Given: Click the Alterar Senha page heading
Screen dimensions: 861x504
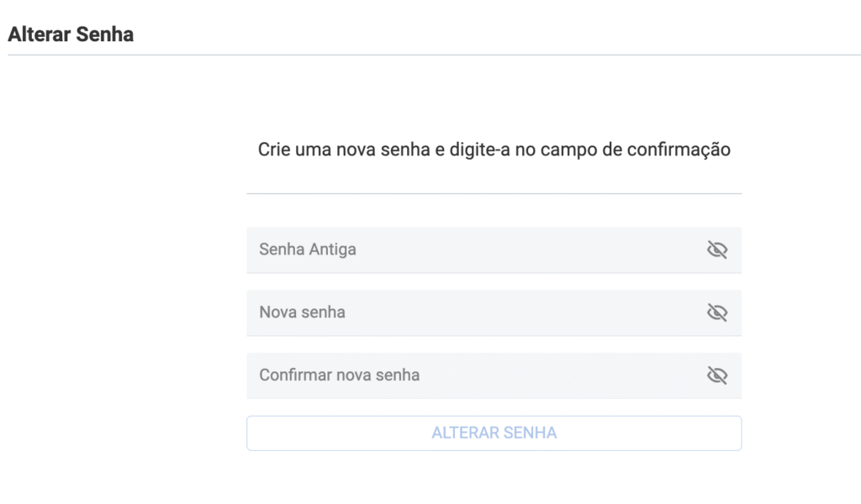Looking at the screenshot, I should click(x=71, y=35).
